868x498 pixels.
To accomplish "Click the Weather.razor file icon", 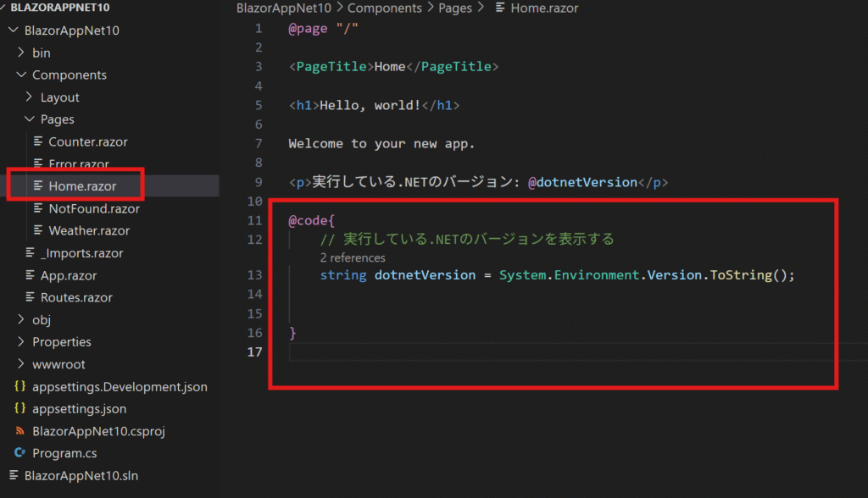I will (38, 230).
